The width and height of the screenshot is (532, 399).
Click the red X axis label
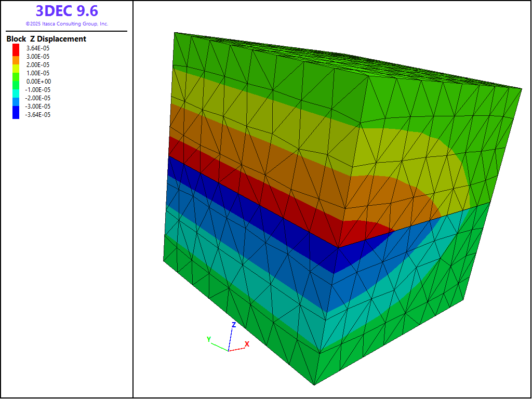click(247, 344)
